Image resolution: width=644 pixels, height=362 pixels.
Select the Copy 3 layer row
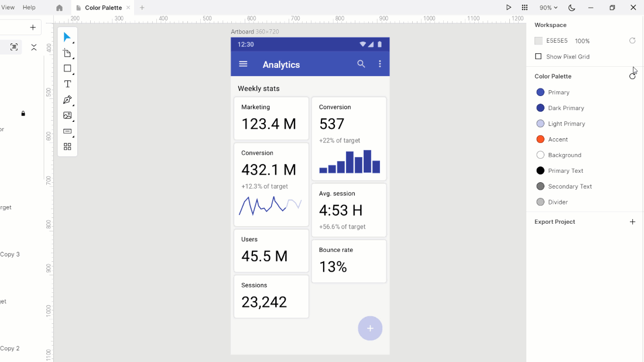[x=10, y=254]
